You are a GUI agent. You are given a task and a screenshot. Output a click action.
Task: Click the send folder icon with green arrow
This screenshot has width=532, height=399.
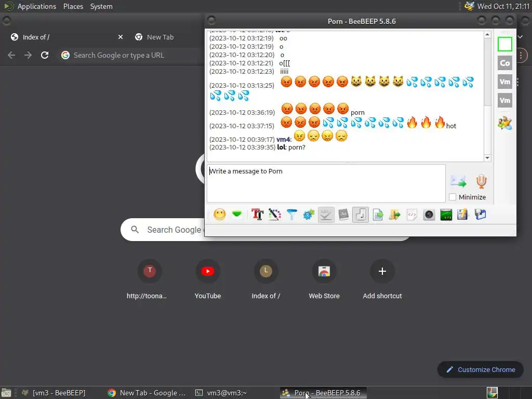tap(395, 215)
